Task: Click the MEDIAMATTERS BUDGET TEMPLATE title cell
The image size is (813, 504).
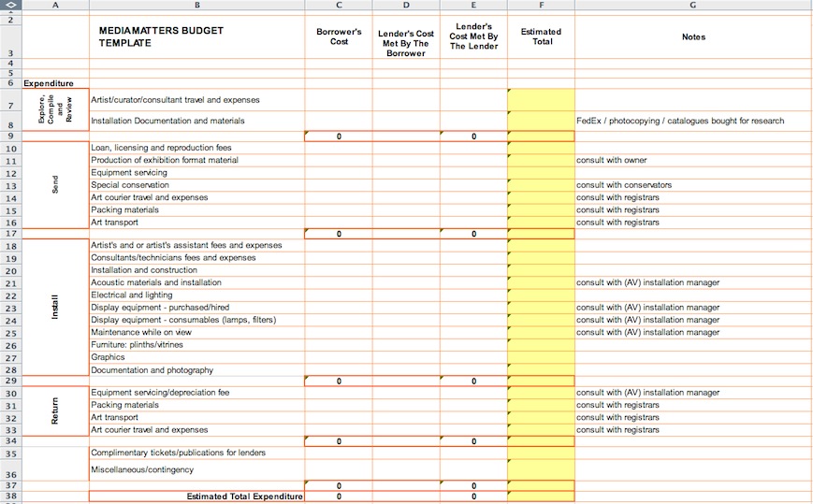Action: [197, 36]
